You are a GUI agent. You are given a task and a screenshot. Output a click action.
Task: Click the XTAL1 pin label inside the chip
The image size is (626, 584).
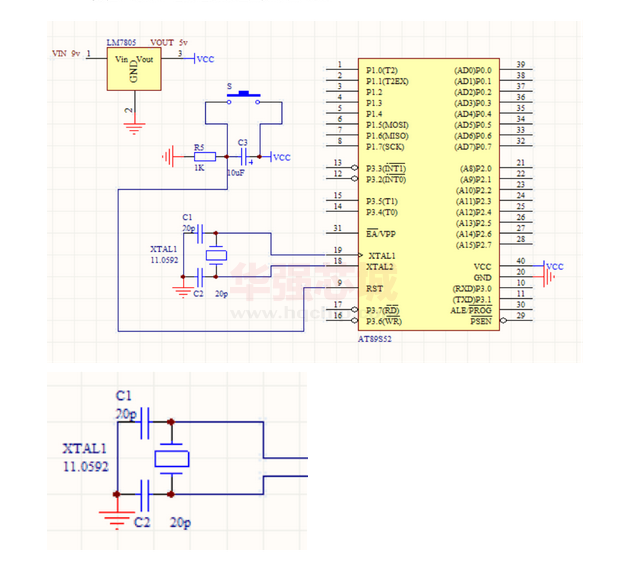[x=381, y=255]
